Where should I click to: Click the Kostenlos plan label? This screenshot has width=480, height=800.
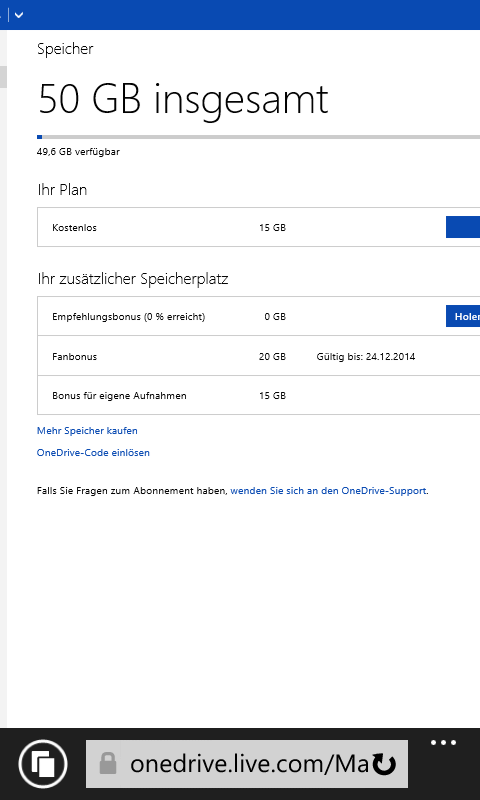pyautogui.click(x=74, y=228)
